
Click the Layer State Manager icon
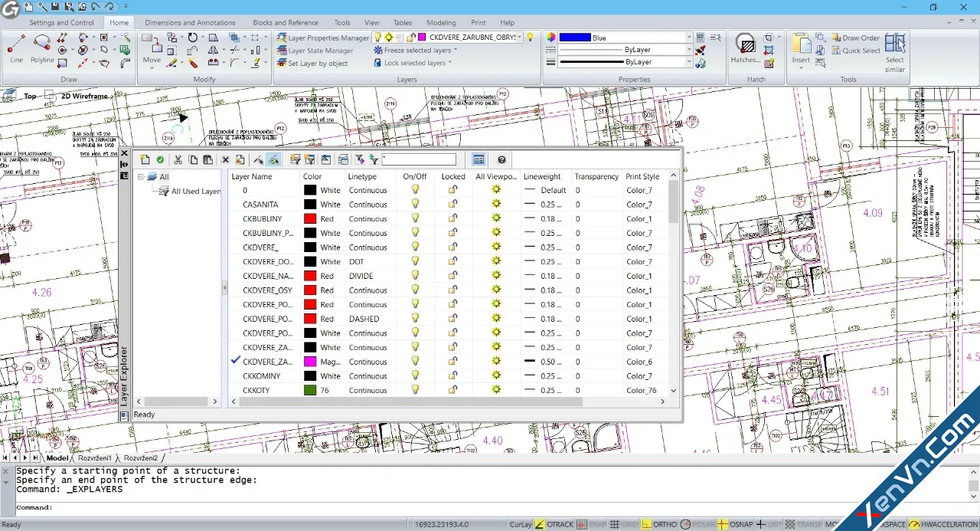(282, 50)
